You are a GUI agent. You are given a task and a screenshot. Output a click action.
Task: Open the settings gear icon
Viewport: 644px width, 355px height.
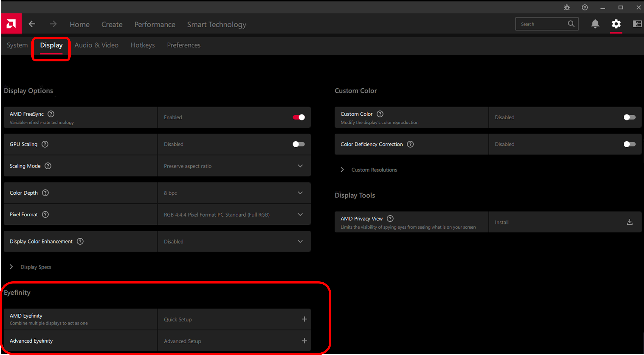click(616, 24)
